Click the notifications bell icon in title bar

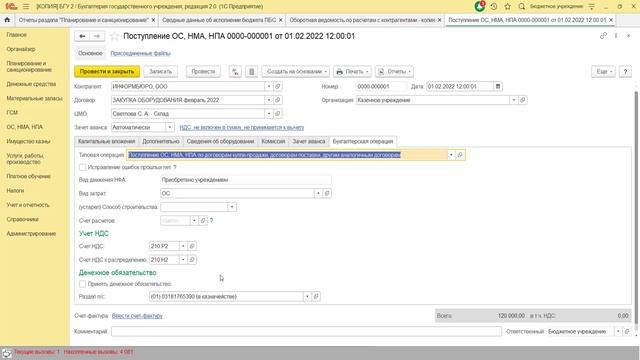pos(480,7)
